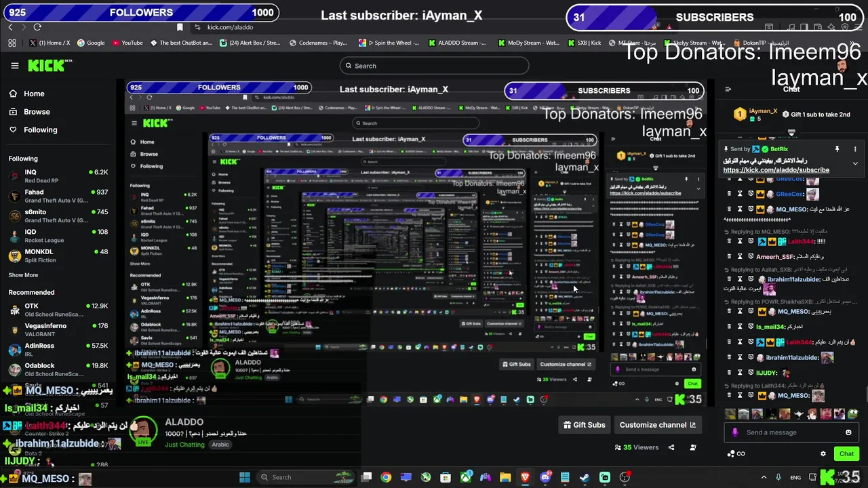868x488 pixels.
Task: Ban Is_mail34 using the shield icon
Action: click(751, 327)
